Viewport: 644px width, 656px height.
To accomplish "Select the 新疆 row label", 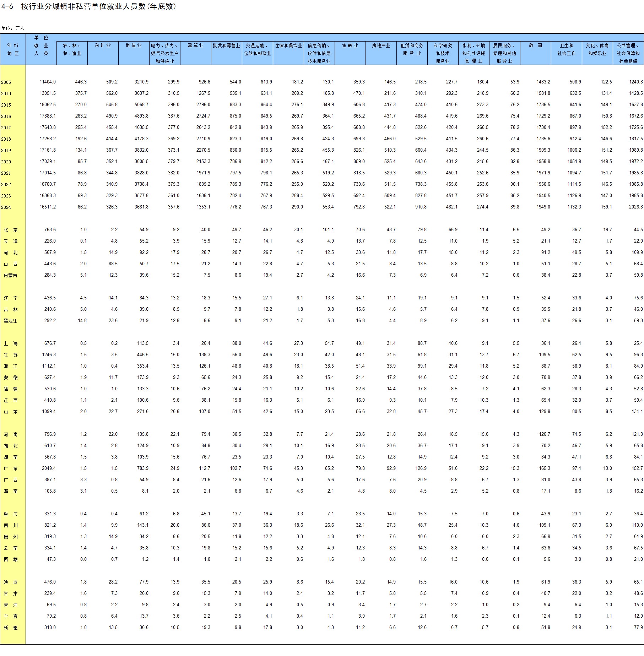I will point(11,628).
